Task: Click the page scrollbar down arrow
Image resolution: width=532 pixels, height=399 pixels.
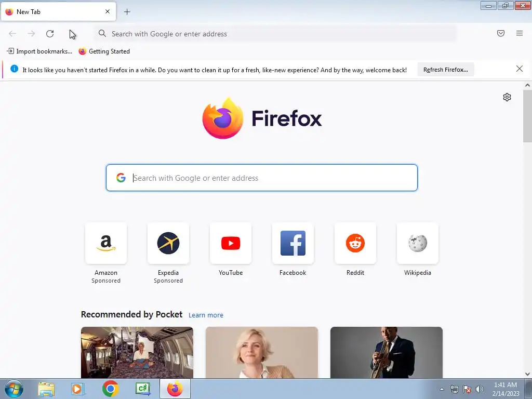Action: pos(527,374)
